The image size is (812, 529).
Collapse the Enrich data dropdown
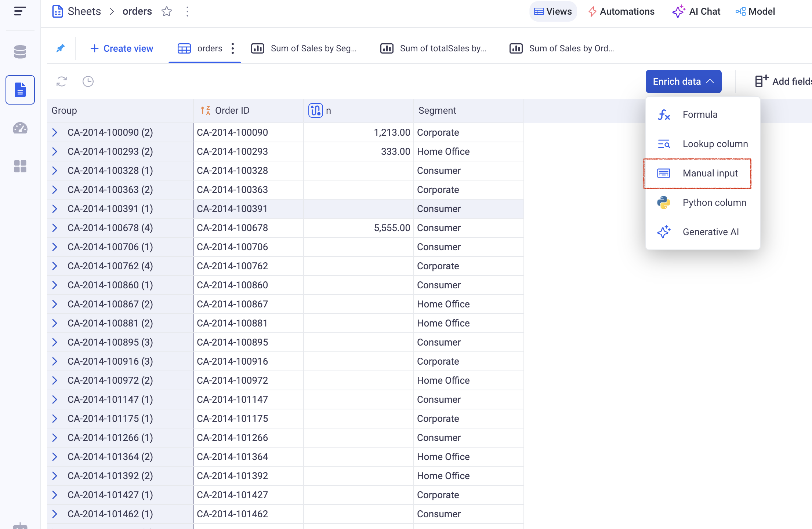coord(683,81)
